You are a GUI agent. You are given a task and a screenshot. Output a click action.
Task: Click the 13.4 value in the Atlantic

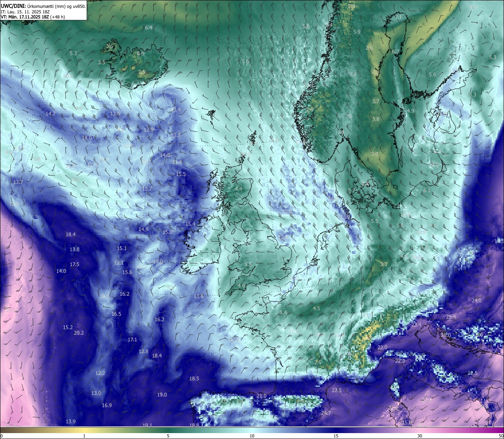click(x=176, y=109)
